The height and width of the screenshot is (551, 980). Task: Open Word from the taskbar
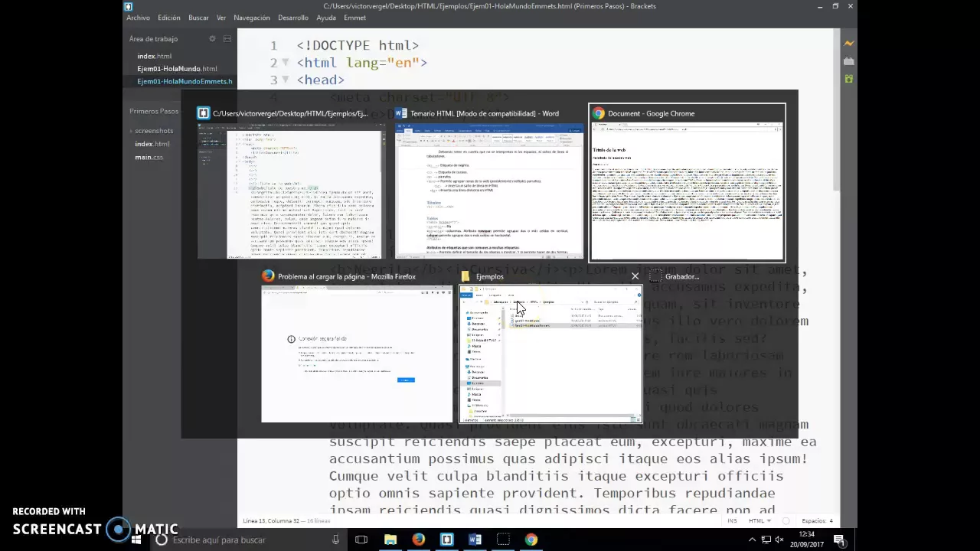475,540
